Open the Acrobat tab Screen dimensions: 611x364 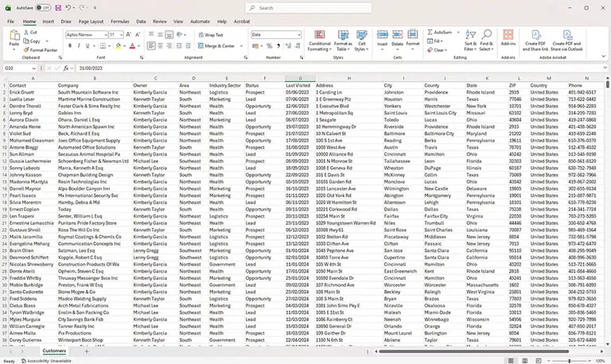click(x=242, y=21)
